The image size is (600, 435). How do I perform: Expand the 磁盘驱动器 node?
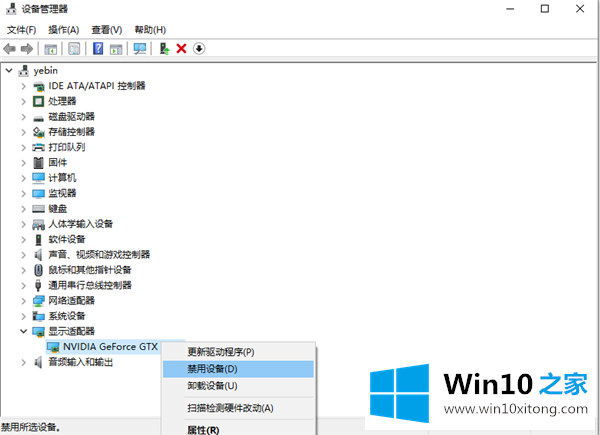(24, 117)
